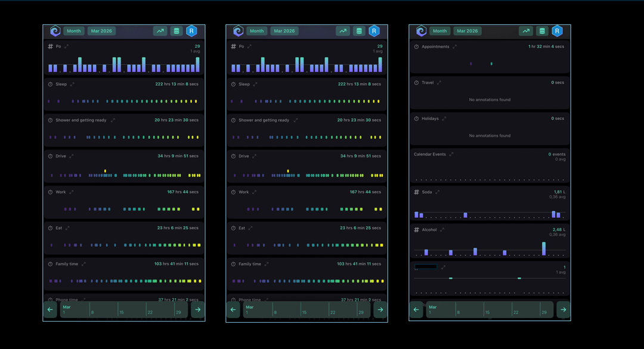The width and height of the screenshot is (644, 349).
Task: Open trends chart icon in left panel
Action: [x=160, y=31]
